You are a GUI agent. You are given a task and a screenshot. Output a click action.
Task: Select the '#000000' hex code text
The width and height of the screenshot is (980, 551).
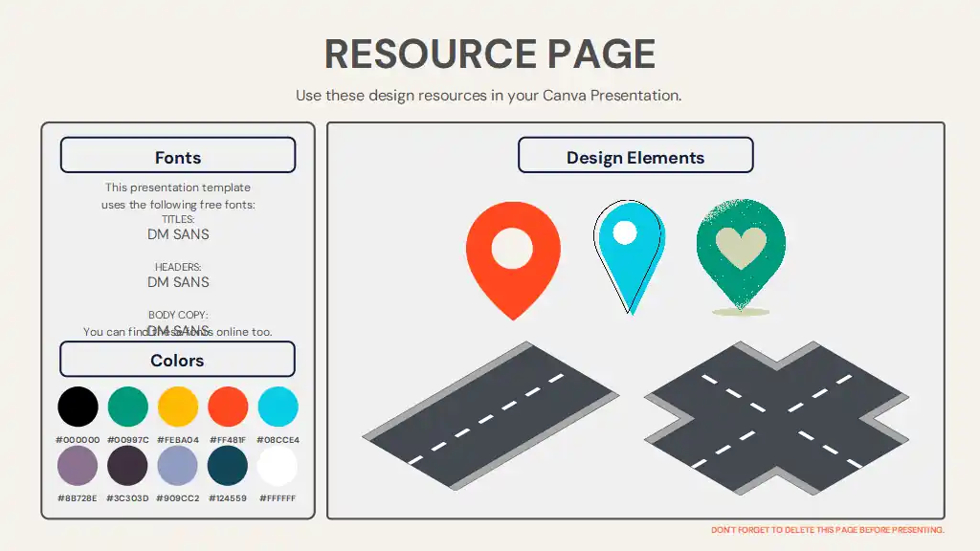[78, 440]
